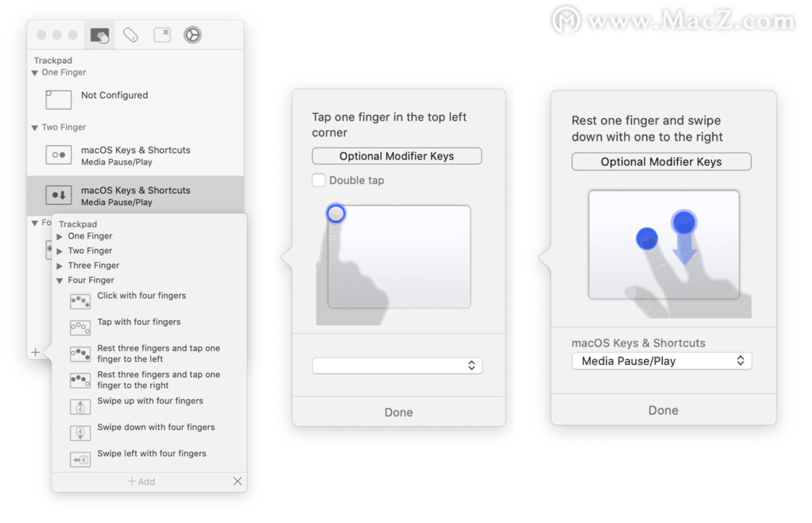Click Optional Modifier Keys in tap panel
The width and height of the screenshot is (812, 523).
(397, 156)
